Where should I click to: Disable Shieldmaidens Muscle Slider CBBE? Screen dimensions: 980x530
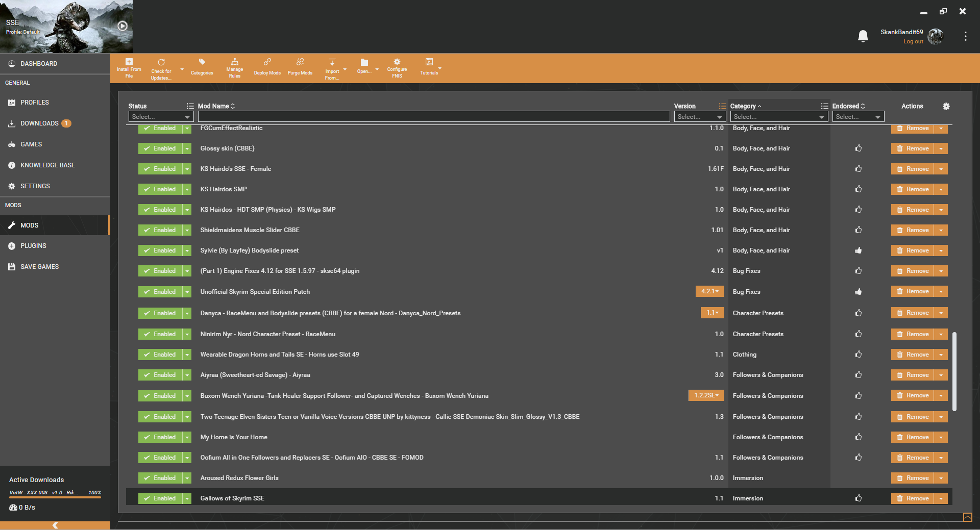coord(160,230)
